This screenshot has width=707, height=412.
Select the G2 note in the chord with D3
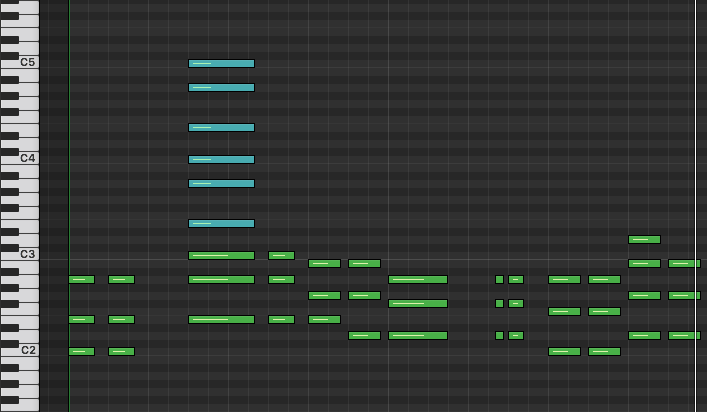point(644,296)
